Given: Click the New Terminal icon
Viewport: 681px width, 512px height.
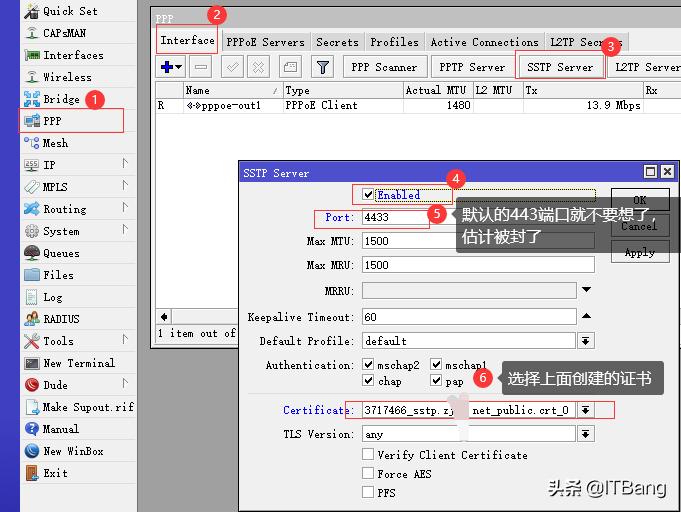Looking at the screenshot, I should (31, 363).
